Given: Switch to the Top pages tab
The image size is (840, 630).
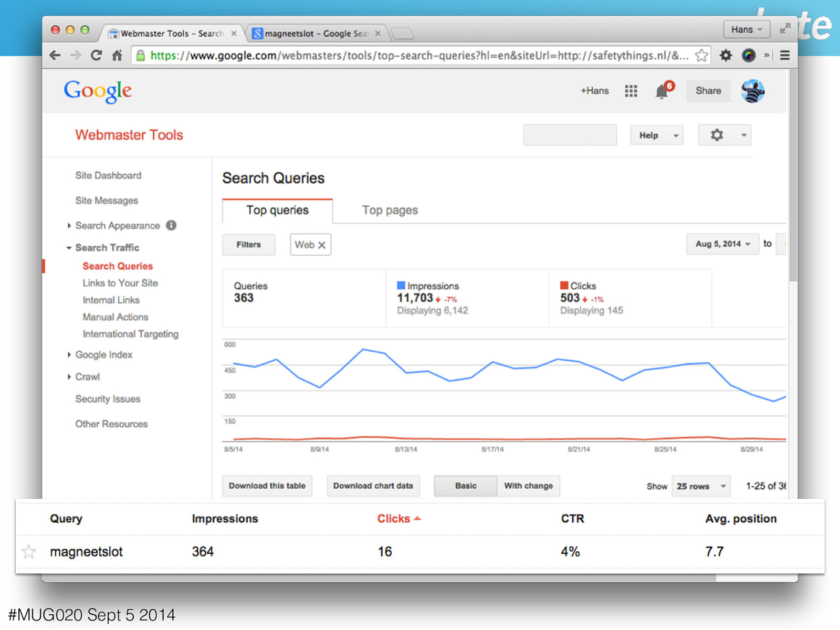Looking at the screenshot, I should point(390,210).
